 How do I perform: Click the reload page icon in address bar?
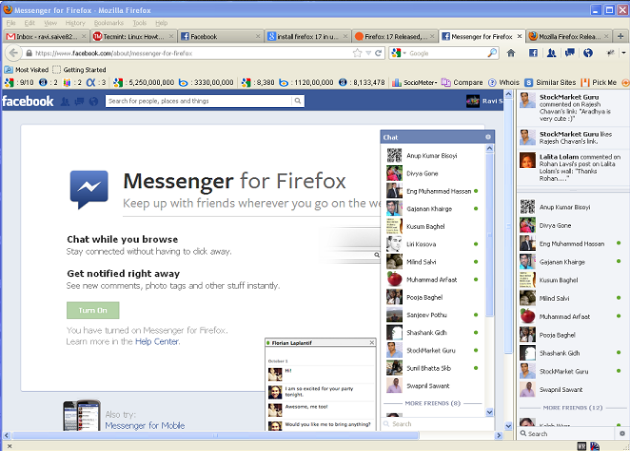378,53
